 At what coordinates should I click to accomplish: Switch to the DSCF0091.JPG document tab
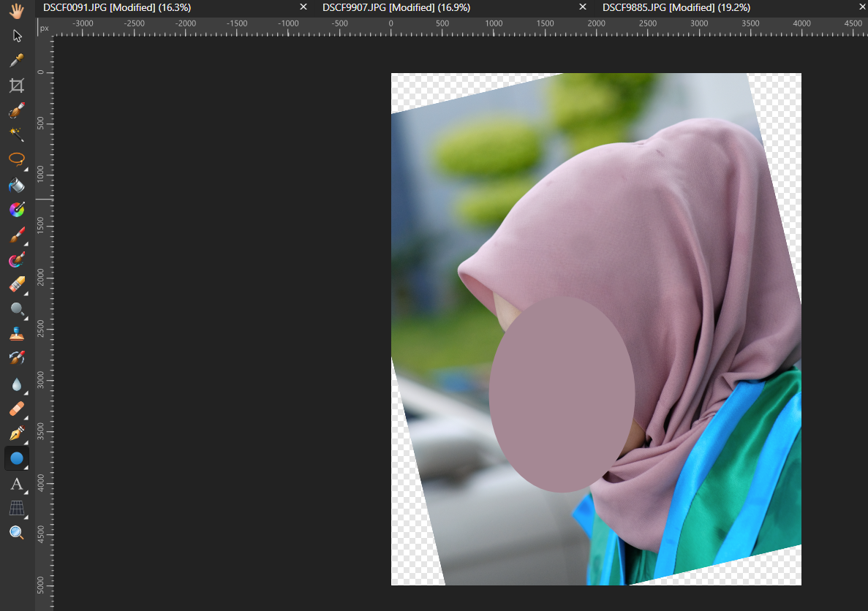(117, 8)
